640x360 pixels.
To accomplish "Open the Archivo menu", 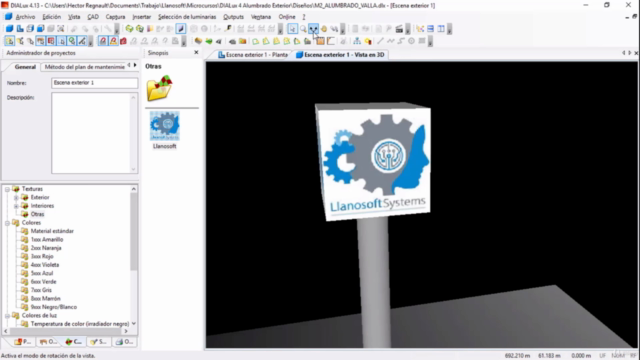I will click(25, 17).
